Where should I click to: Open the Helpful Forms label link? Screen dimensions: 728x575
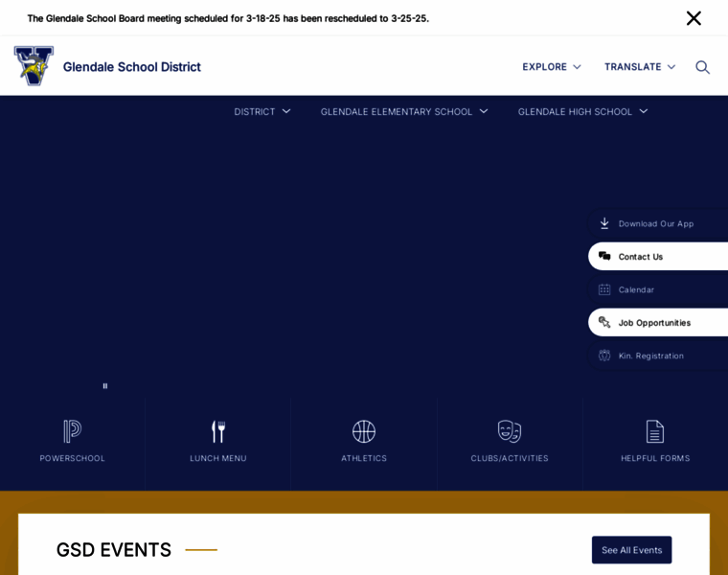click(655, 458)
